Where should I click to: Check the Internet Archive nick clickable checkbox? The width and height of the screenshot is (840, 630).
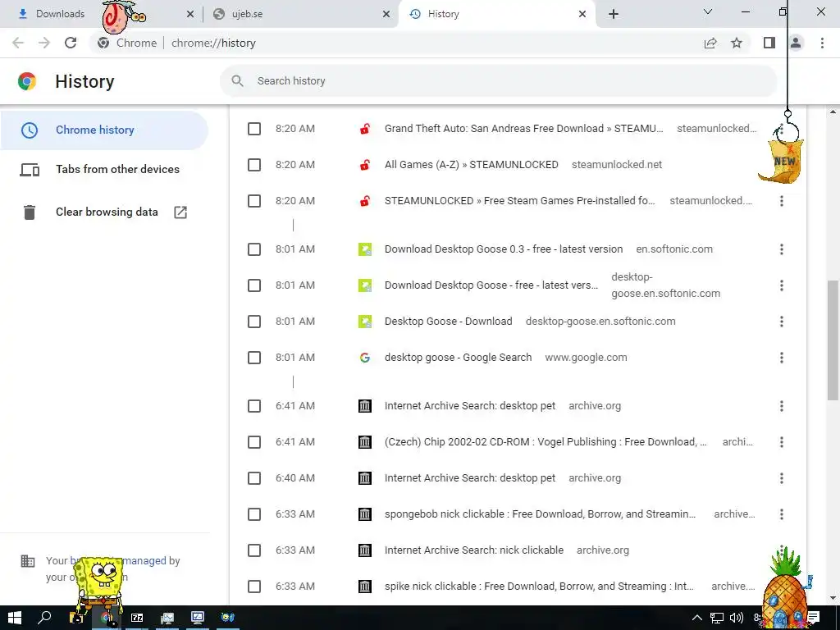[254, 550]
